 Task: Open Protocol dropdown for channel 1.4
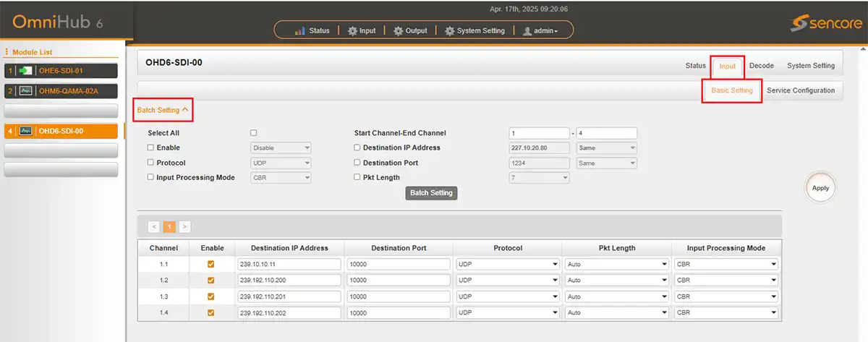point(507,313)
